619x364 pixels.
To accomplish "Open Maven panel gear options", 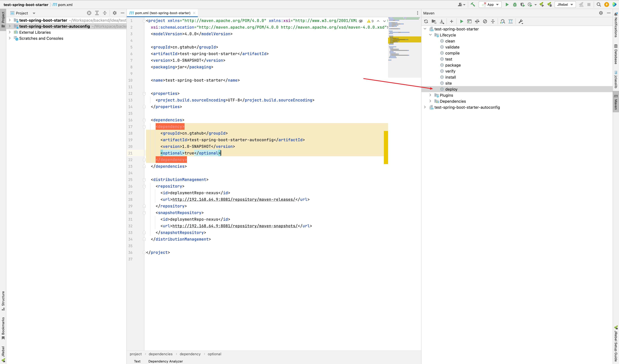I will point(601,13).
